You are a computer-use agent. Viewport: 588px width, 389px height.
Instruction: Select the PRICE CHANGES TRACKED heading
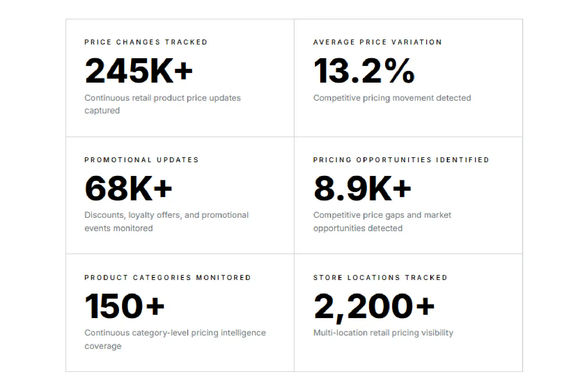coord(146,42)
